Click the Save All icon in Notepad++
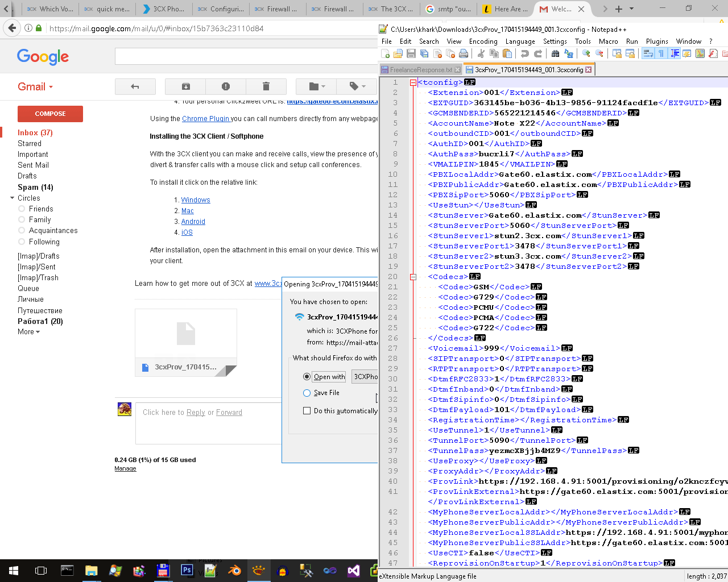 (424, 53)
